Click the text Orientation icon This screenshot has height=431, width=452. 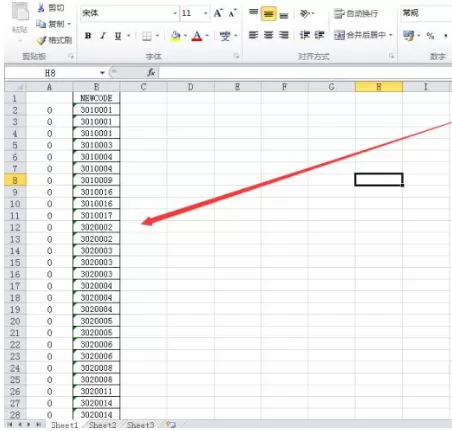(x=306, y=14)
